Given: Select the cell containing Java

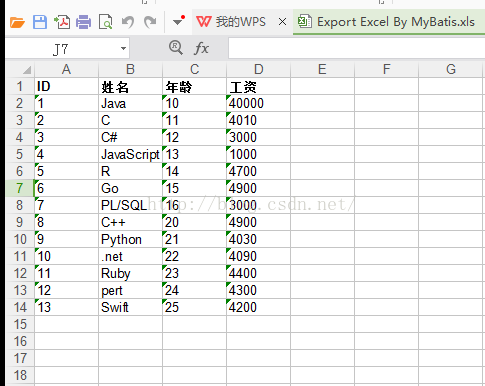Looking at the screenshot, I should [x=130, y=103].
